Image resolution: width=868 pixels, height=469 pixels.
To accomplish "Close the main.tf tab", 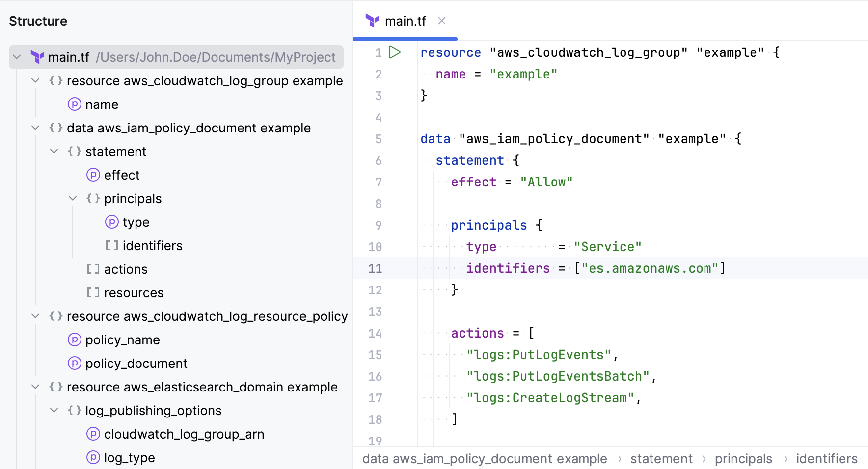I will pyautogui.click(x=441, y=21).
